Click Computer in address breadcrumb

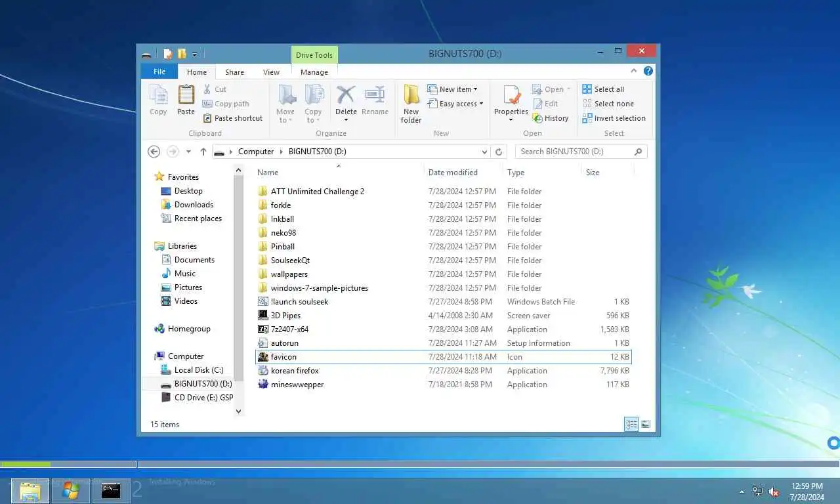coord(256,152)
